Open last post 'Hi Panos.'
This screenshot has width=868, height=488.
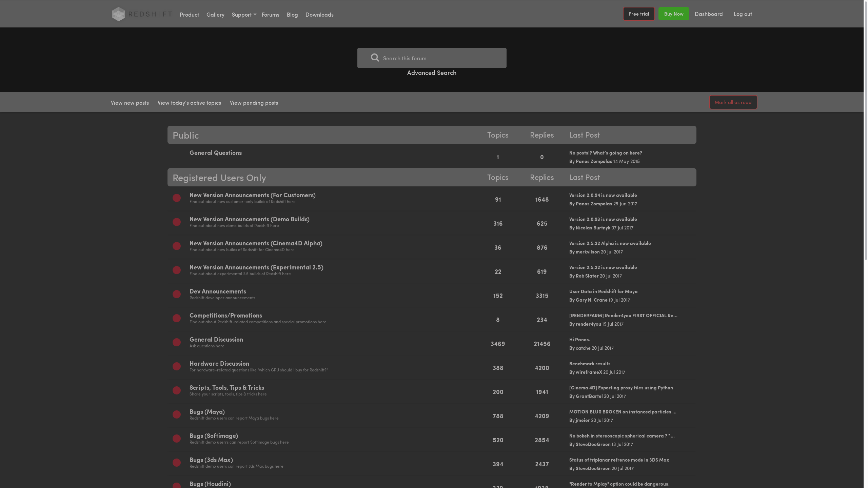pos(580,340)
